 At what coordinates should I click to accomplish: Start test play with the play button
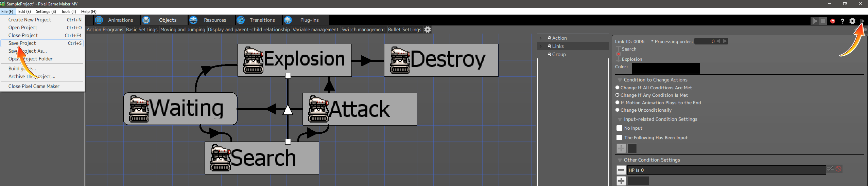click(815, 21)
